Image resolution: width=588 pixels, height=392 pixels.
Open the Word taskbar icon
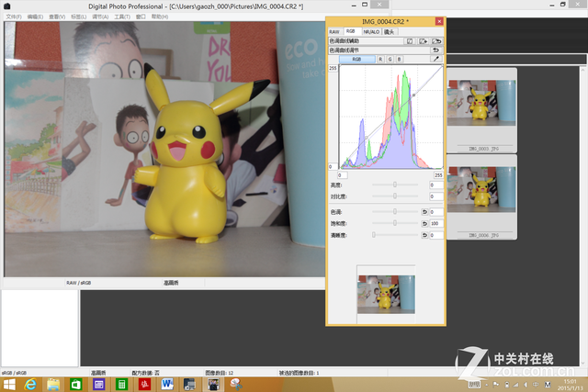tap(167, 385)
